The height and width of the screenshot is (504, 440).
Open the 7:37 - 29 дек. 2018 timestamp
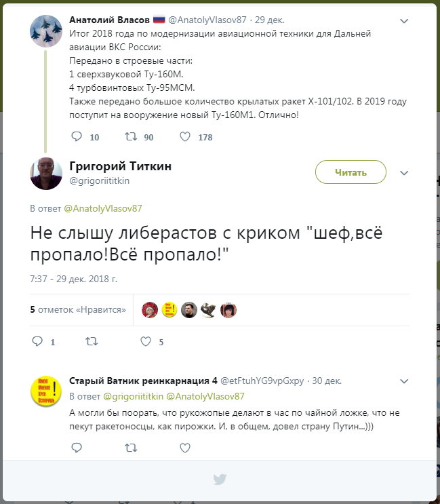click(73, 279)
